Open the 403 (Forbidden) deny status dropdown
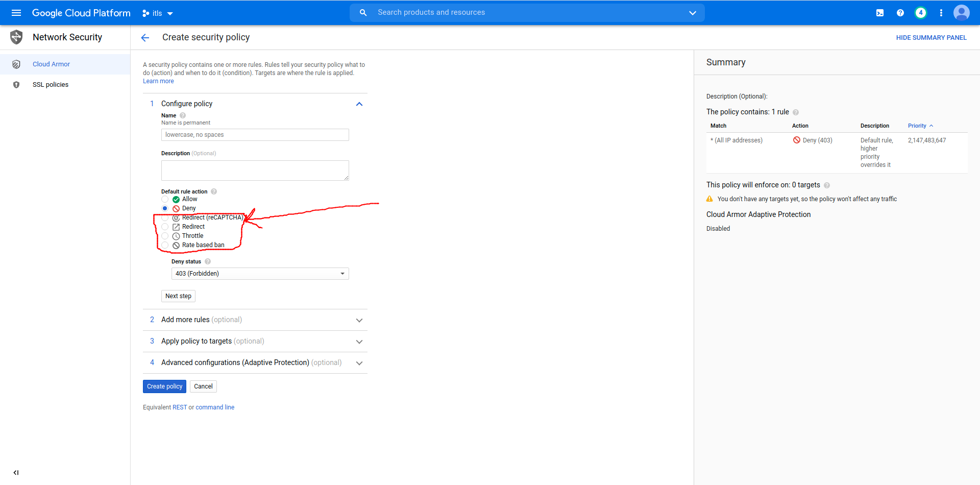 [260, 274]
